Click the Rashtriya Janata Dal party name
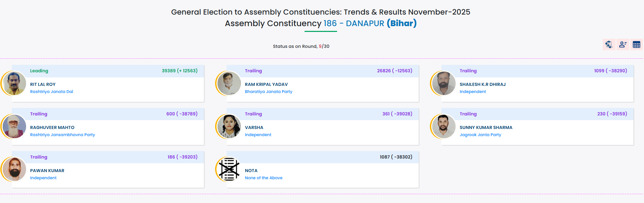 pyautogui.click(x=51, y=92)
